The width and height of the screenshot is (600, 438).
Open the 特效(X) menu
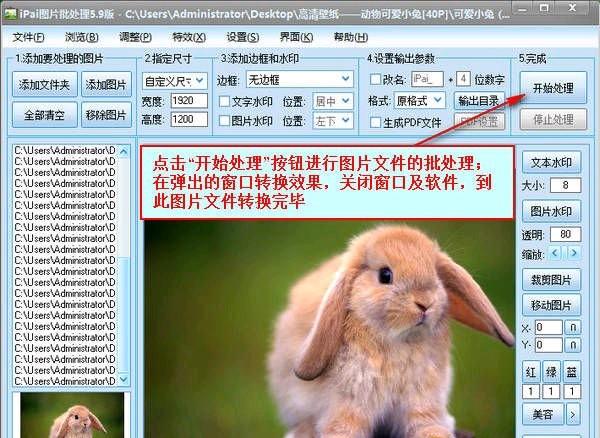click(x=182, y=37)
